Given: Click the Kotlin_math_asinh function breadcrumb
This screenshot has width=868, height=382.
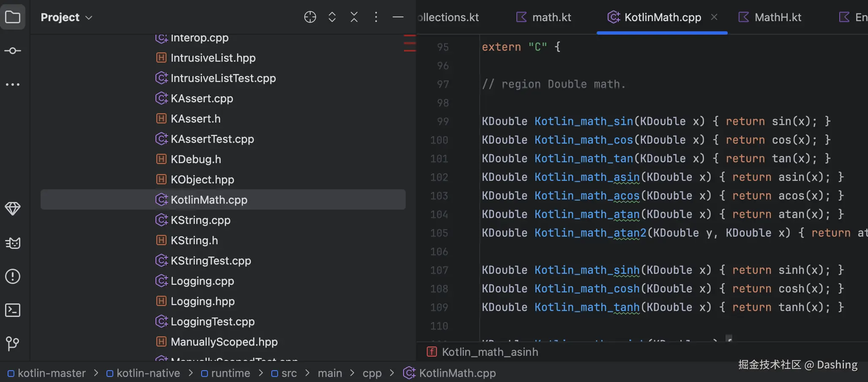Looking at the screenshot, I should coord(490,352).
